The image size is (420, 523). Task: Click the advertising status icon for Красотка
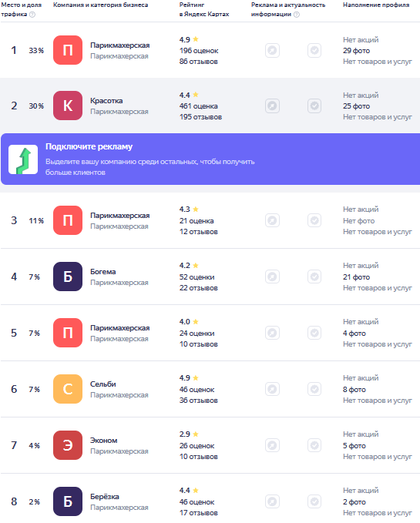tap(272, 106)
